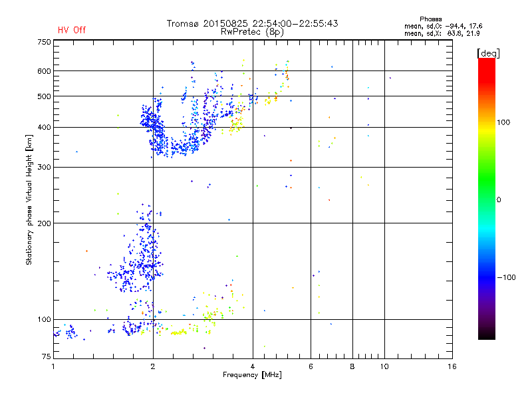This screenshot has height=399, width=532.
Task: Click the y-axis '75' tick label
Action: coord(47,356)
